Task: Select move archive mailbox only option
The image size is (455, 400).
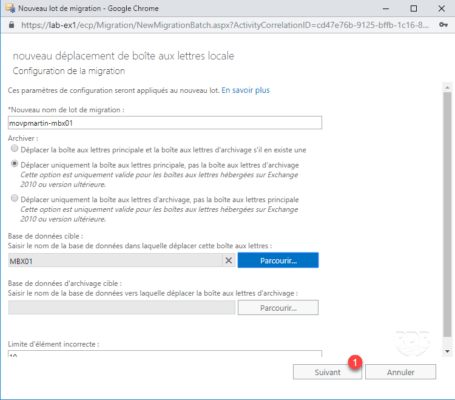Action: pos(14,198)
